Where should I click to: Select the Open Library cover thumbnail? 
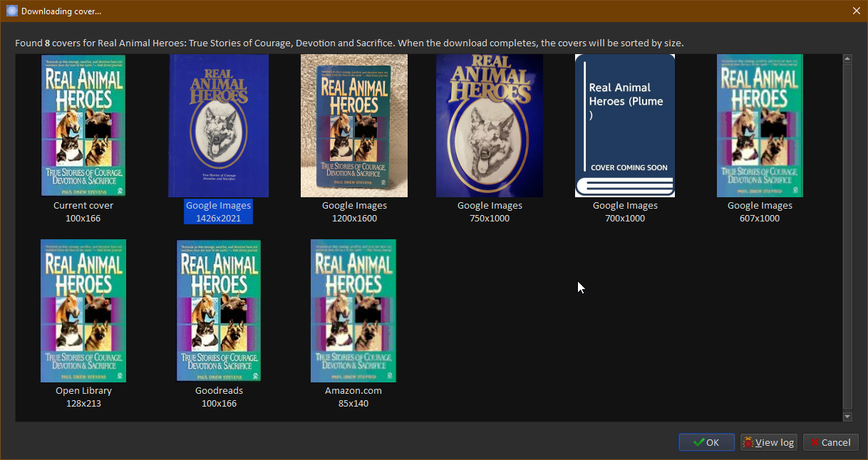click(x=83, y=310)
